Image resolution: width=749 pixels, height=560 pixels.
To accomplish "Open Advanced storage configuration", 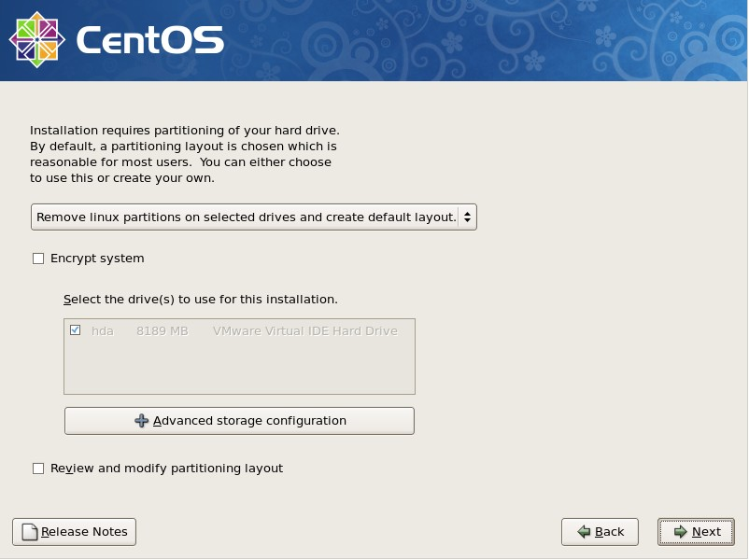I will click(239, 421).
